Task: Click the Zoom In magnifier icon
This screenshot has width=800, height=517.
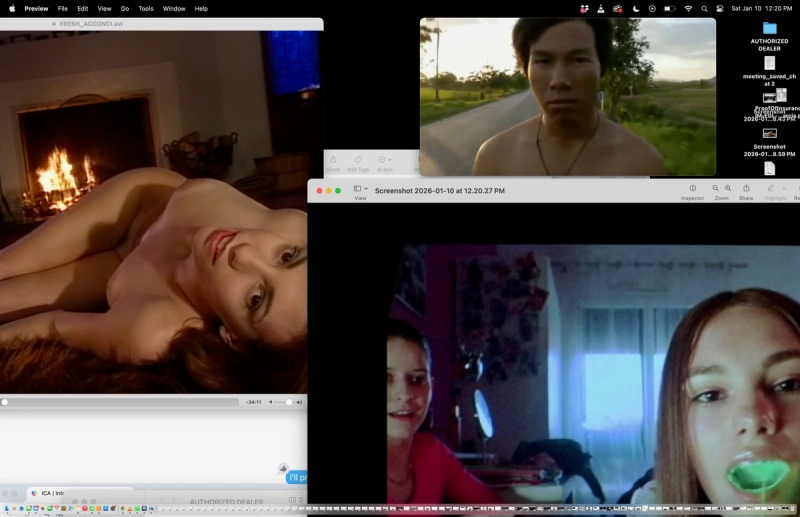Action: point(728,188)
